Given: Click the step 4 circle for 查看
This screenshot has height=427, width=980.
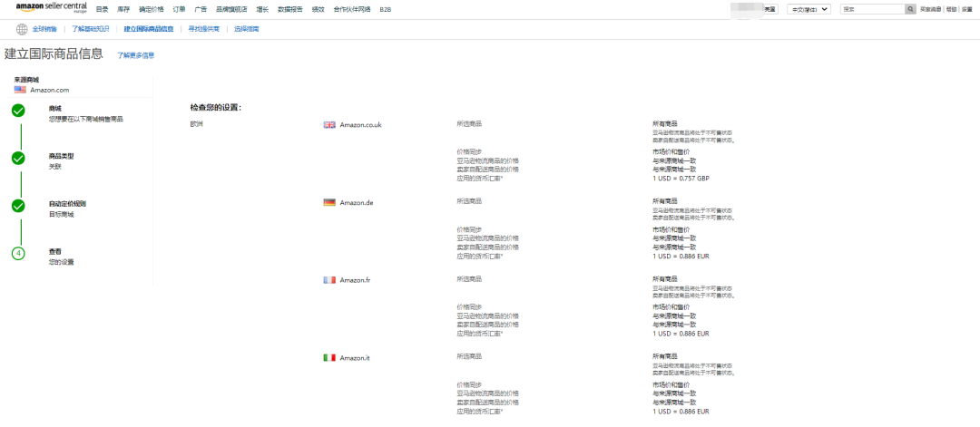Looking at the screenshot, I should tap(18, 253).
